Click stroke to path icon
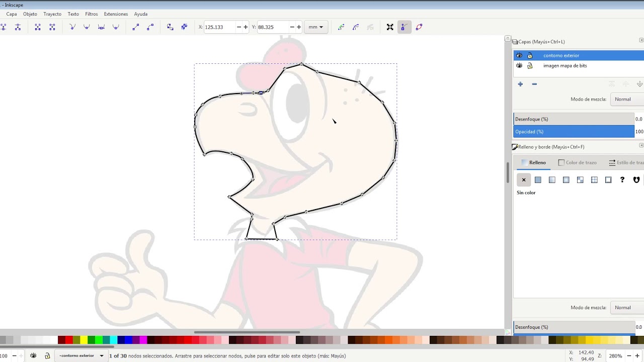644x362 pixels. pos(184,27)
